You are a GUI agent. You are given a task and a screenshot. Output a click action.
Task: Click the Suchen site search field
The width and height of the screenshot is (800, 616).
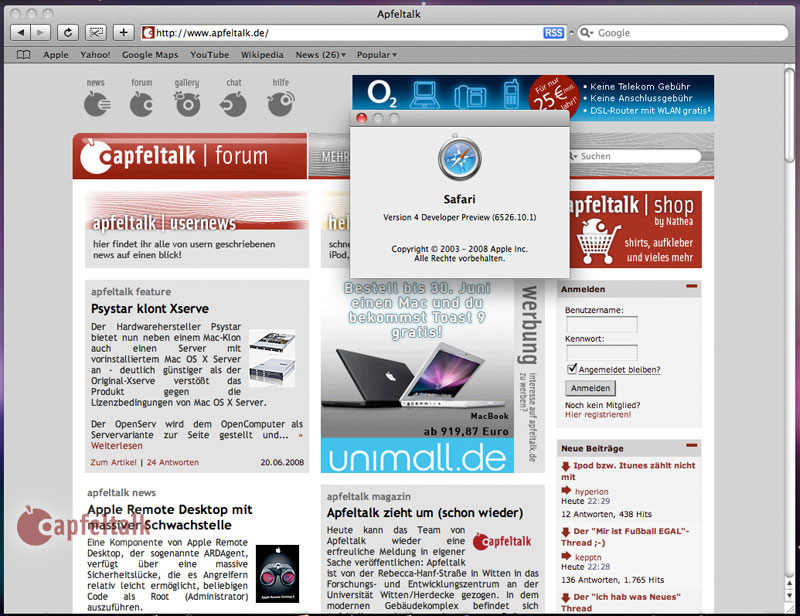(x=635, y=156)
